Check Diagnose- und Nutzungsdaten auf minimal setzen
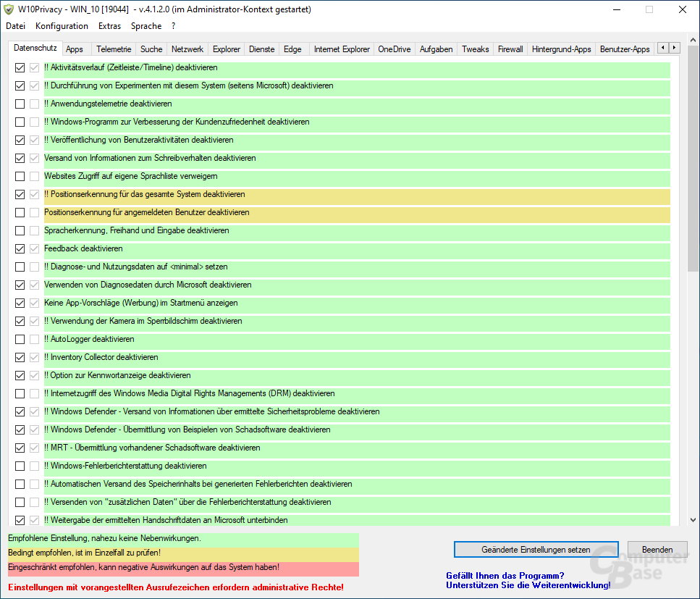This screenshot has height=599, width=700. 20,267
